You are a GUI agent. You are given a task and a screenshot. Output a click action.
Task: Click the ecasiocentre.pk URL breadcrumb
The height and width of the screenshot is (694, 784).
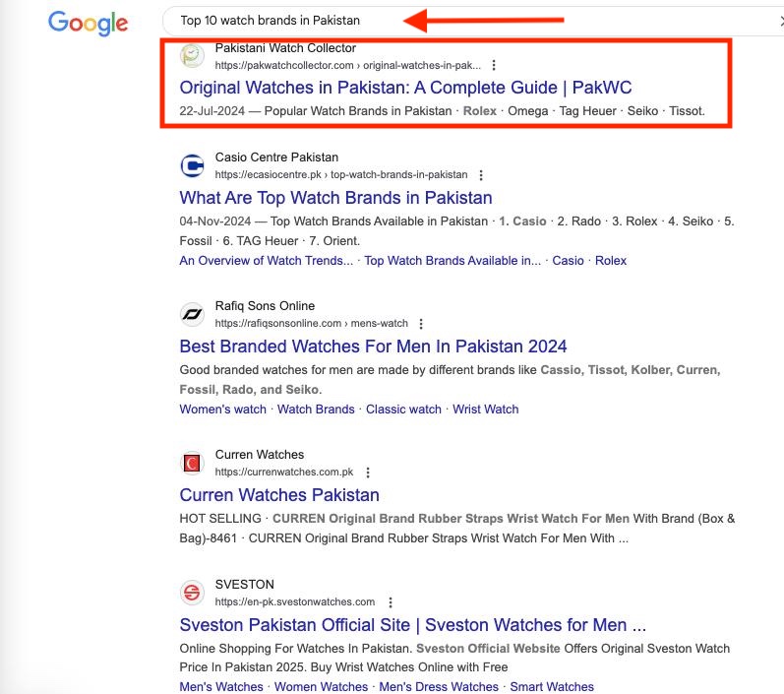point(341,174)
